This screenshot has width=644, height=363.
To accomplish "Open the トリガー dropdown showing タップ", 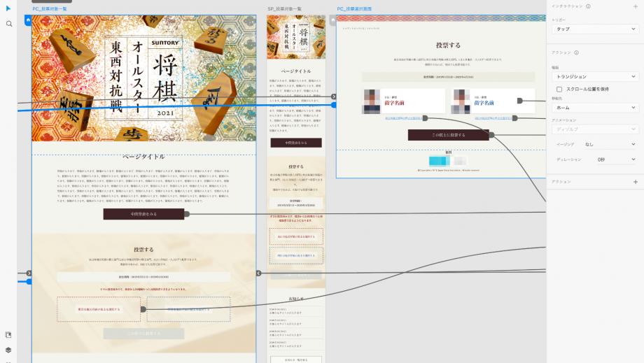I will [x=595, y=29].
